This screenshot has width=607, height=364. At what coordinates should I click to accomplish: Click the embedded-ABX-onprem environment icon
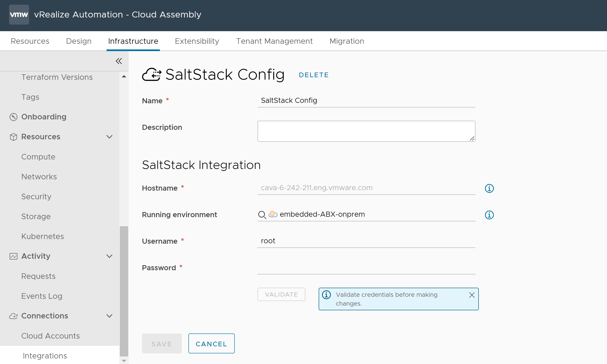coord(273,214)
